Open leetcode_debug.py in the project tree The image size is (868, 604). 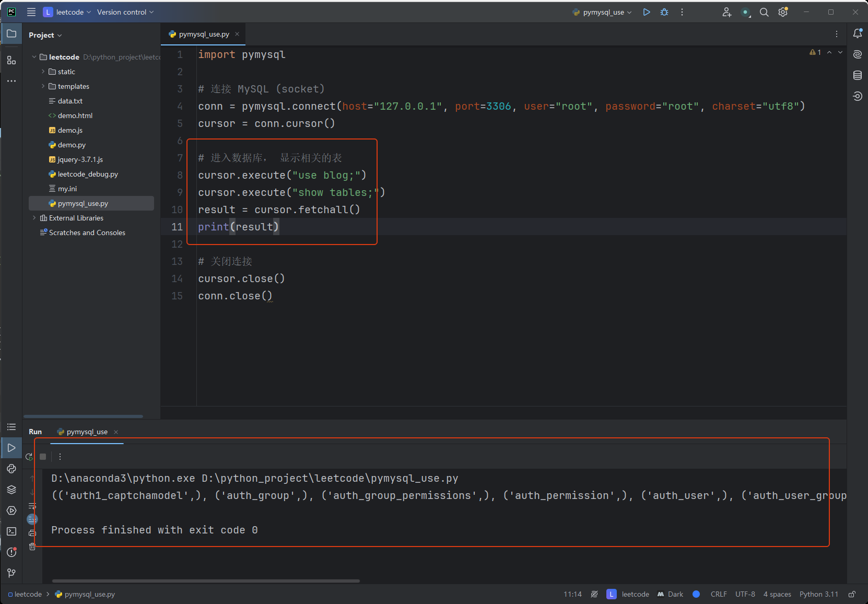tap(88, 174)
